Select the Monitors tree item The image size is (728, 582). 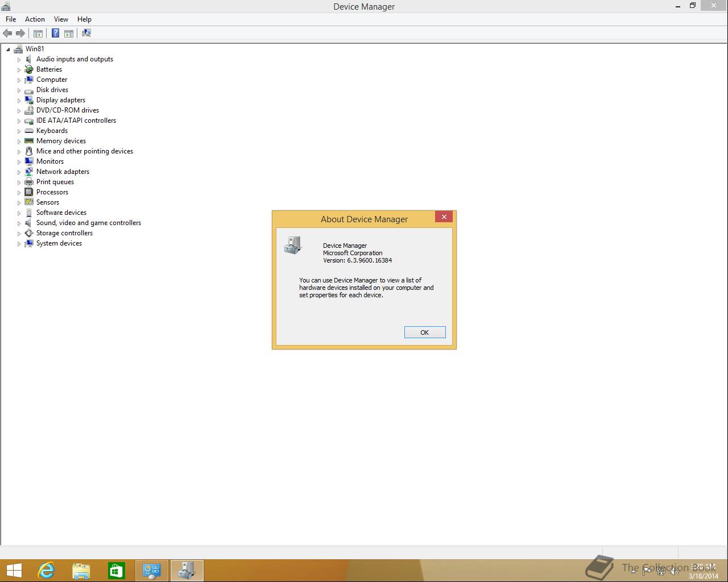point(50,161)
